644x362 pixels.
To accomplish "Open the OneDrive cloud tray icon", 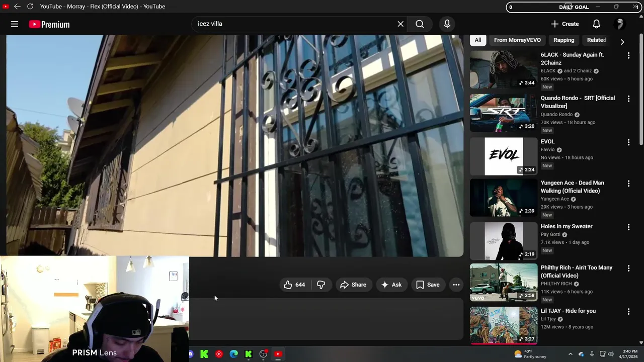I will point(581,354).
